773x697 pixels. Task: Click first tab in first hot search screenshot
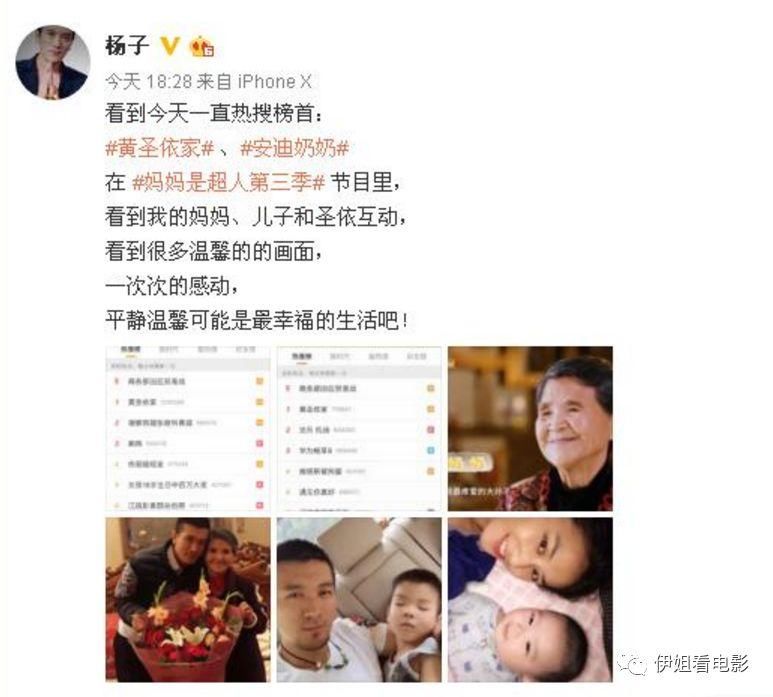tap(131, 349)
